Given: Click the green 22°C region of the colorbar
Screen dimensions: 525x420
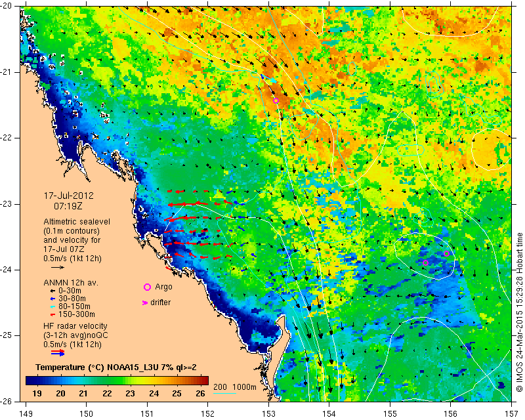Looking at the screenshot, I should click(x=107, y=381).
